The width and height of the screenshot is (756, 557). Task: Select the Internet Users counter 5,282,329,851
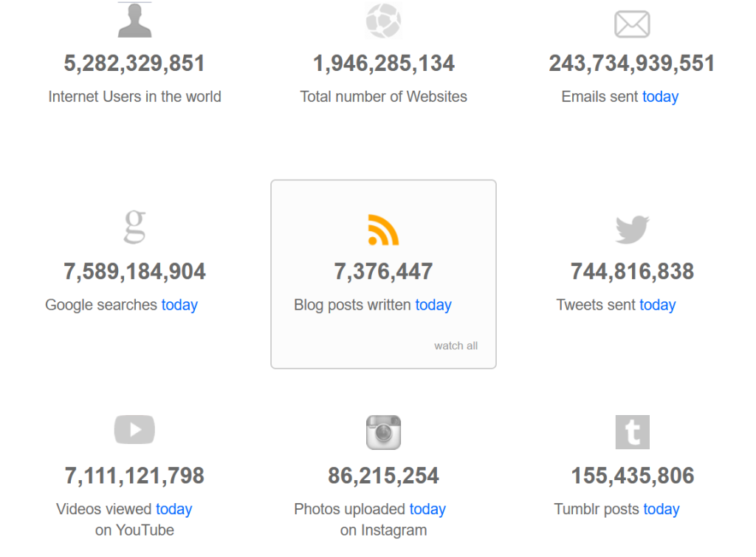coord(134,64)
